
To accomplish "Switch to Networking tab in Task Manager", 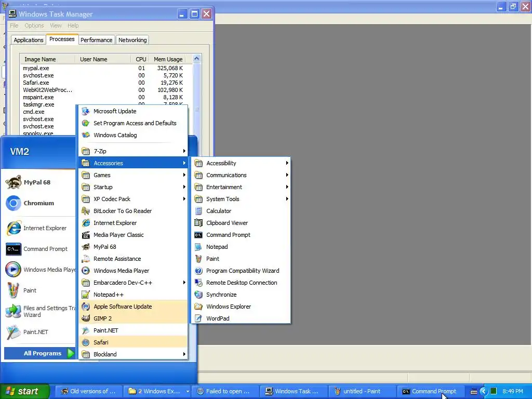I will 132,40.
